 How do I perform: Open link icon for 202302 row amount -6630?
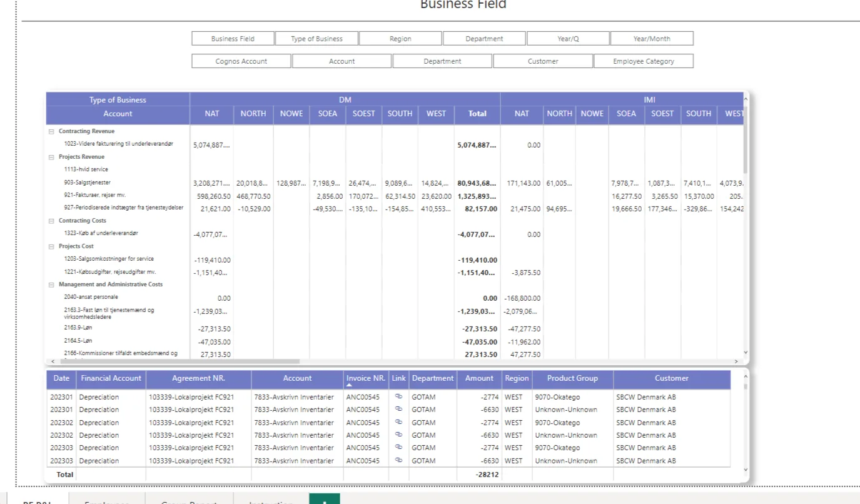(x=398, y=435)
